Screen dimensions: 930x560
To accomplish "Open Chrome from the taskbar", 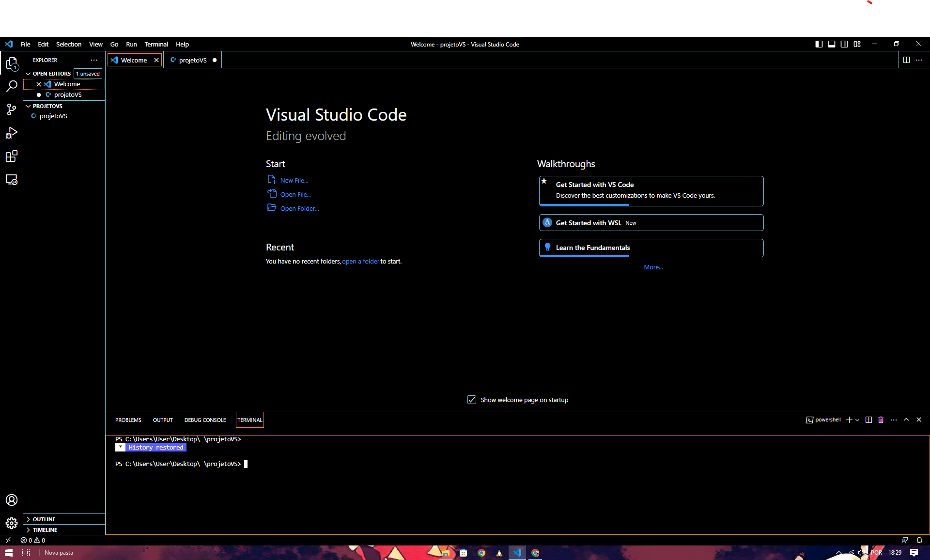I will [x=481, y=553].
